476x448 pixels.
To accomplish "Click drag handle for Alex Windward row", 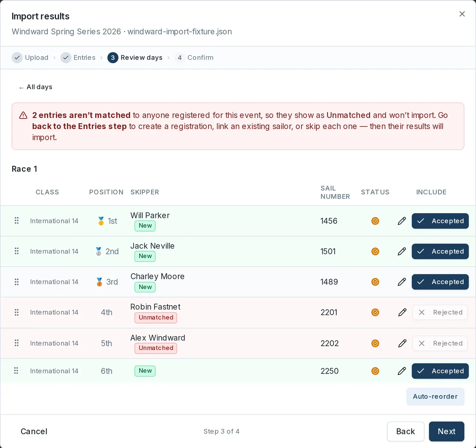I will (17, 343).
